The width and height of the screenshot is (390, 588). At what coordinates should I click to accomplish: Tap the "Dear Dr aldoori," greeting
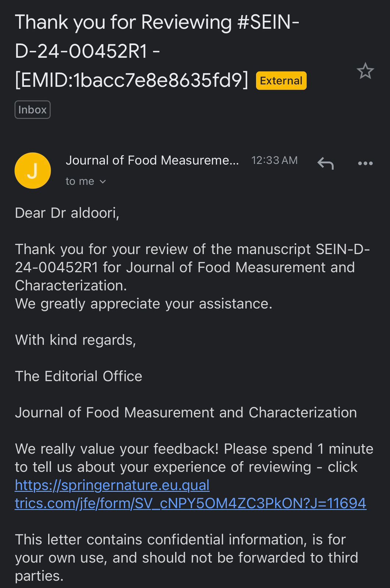[x=67, y=213]
